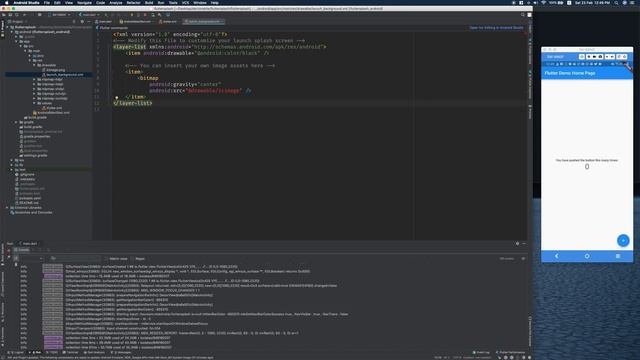This screenshot has height=360, width=640.
Task: Click the log filter search field
Action: 75,259
